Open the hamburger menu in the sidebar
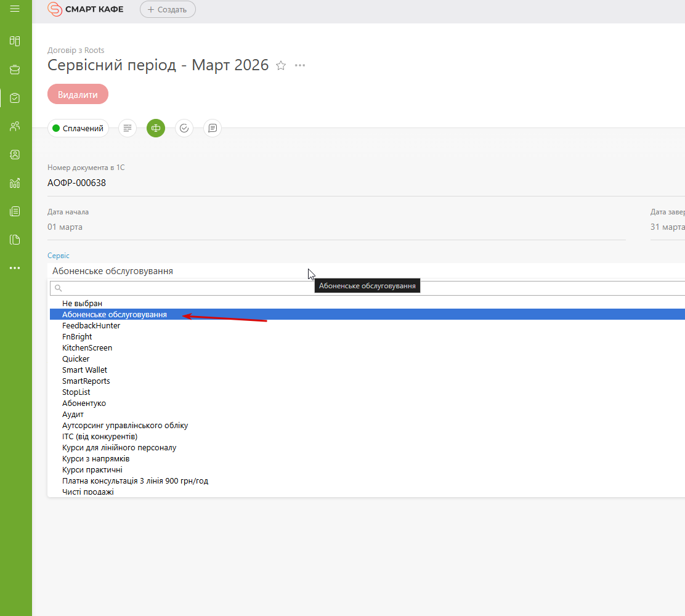685x616 pixels. tap(15, 9)
